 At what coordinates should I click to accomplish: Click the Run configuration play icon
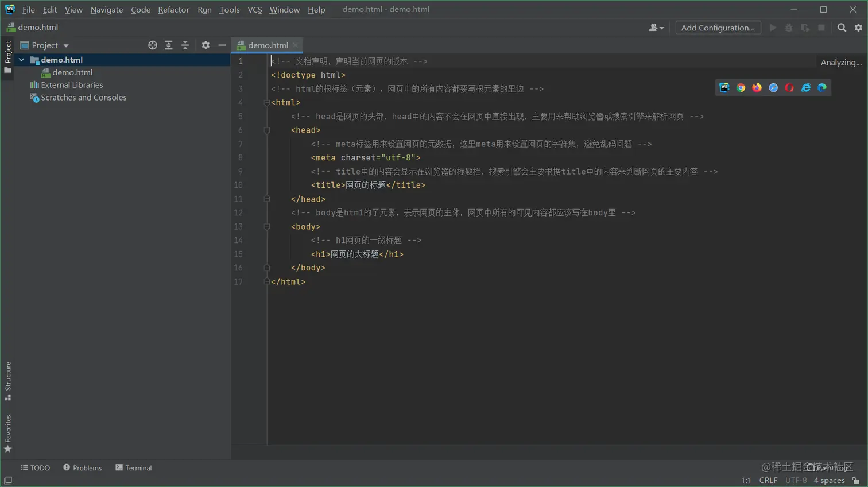[x=773, y=28]
